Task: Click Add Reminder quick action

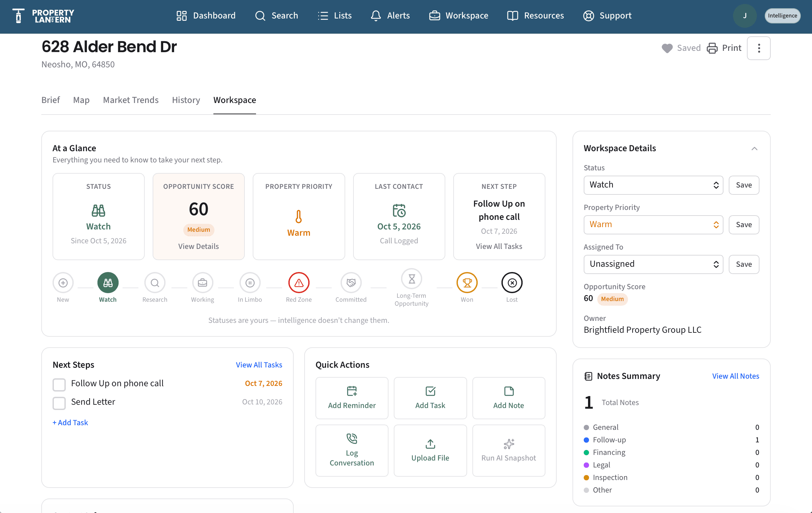Action: [352, 398]
